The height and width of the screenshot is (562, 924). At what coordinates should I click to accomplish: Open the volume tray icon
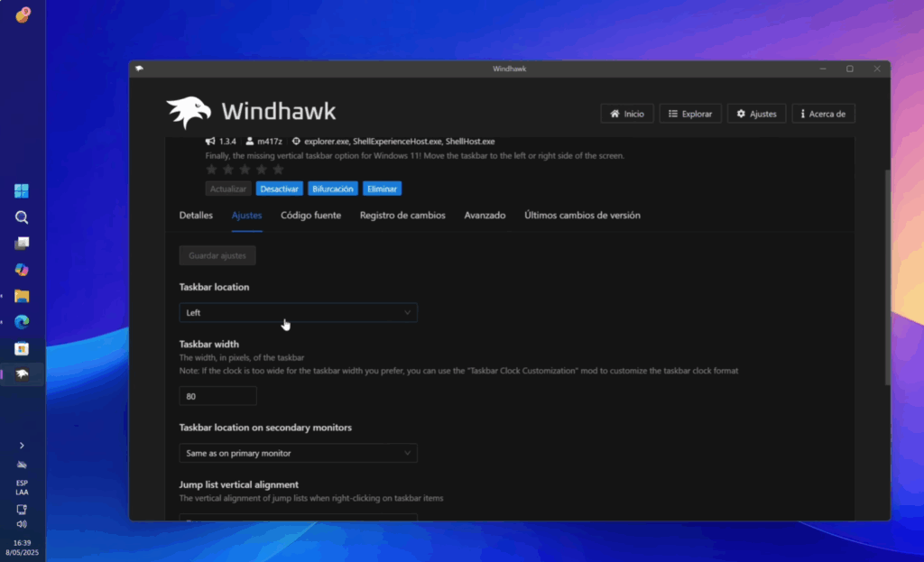click(x=22, y=524)
